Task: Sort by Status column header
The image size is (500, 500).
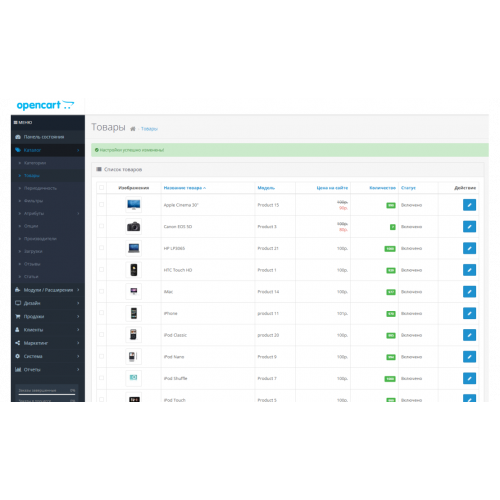Action: (x=408, y=188)
